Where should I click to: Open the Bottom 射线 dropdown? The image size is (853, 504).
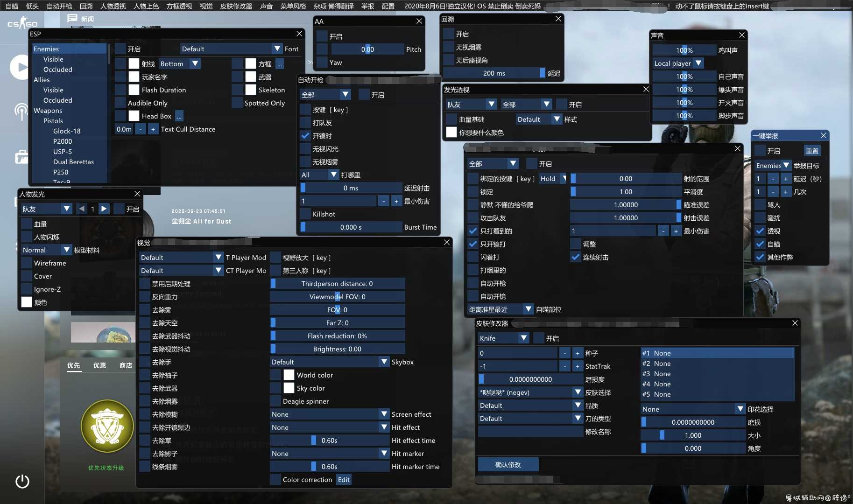click(x=179, y=64)
